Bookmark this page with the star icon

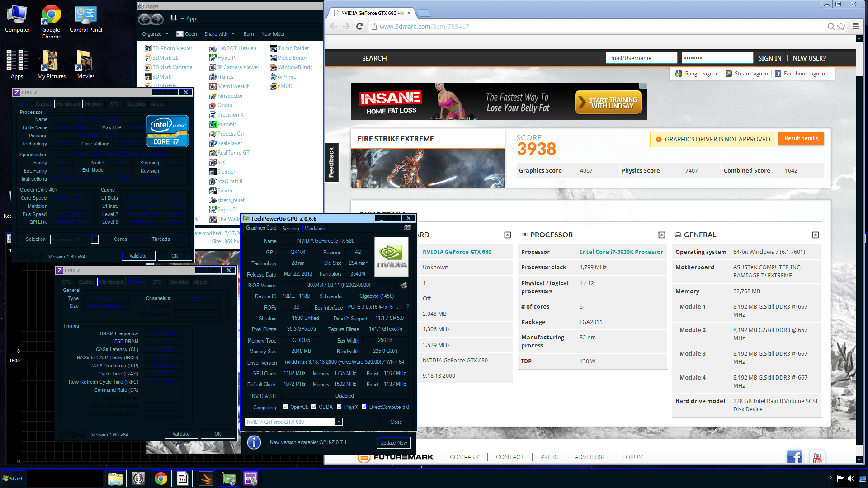coord(841,27)
